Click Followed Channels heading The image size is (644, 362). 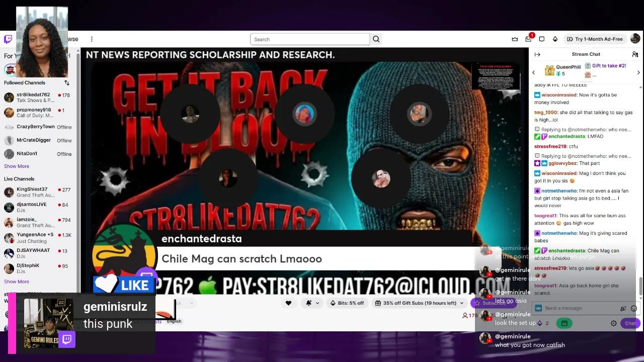(x=25, y=82)
